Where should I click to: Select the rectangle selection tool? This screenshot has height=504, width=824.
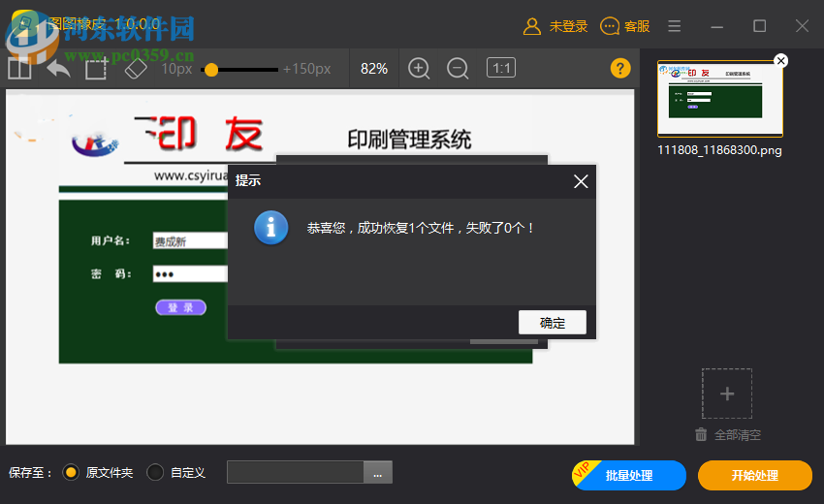97,69
